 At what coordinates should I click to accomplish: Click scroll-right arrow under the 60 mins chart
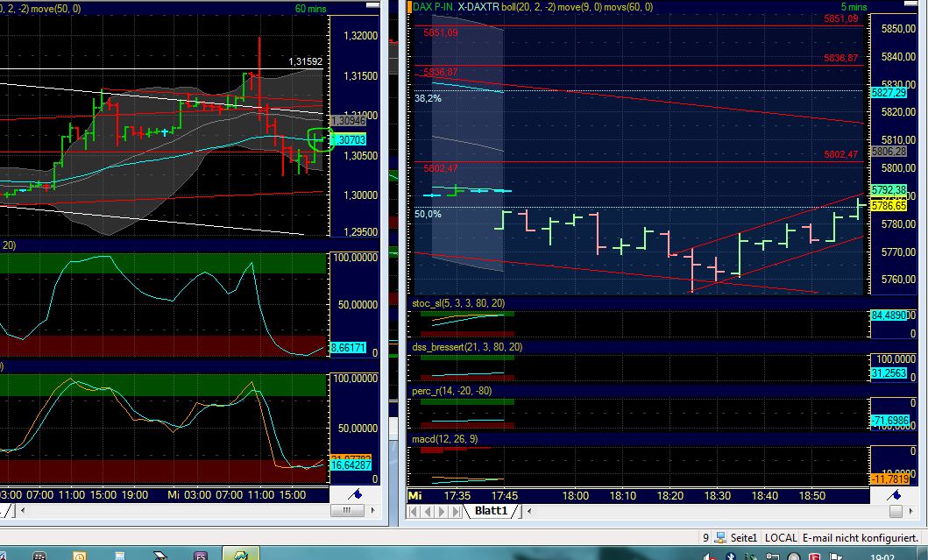(x=372, y=510)
